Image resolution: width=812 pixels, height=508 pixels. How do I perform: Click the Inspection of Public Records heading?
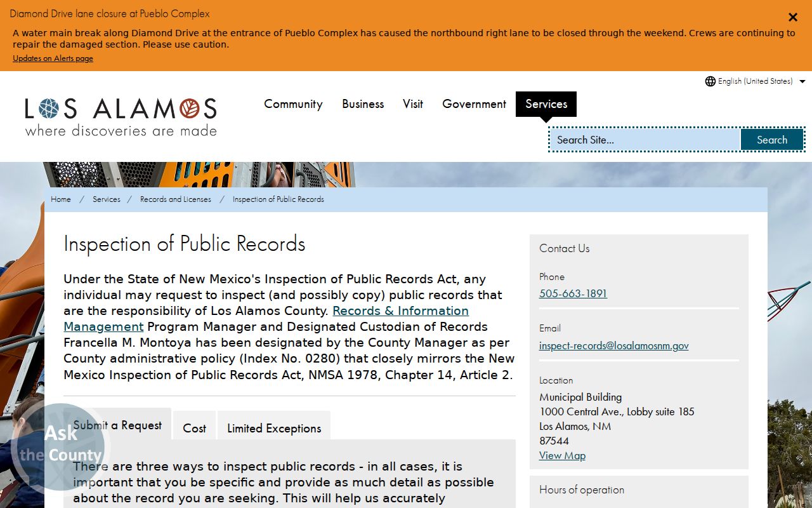click(185, 244)
